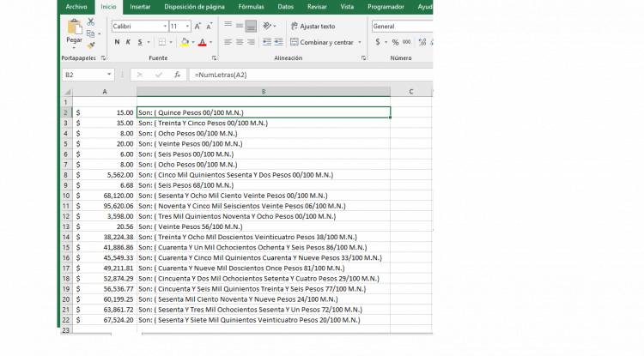Click the borders icon in Fuente group
644x356 pixels.
[162, 42]
